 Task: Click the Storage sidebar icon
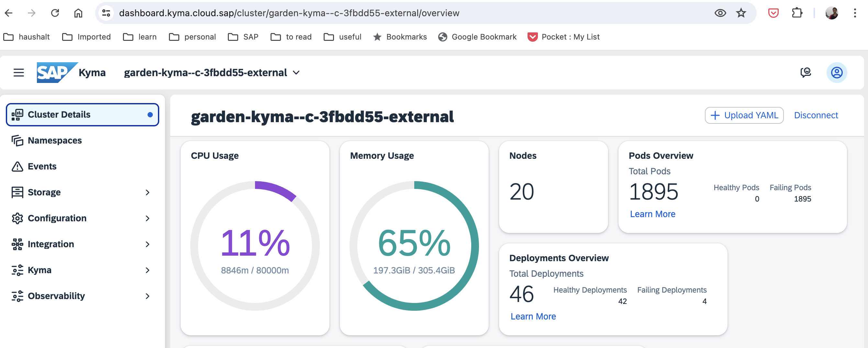[17, 192]
